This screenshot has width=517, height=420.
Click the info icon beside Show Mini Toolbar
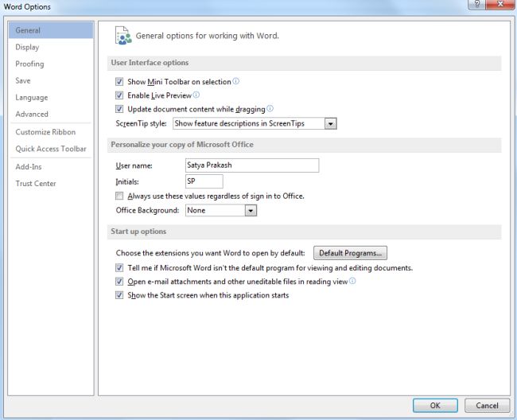(x=235, y=81)
